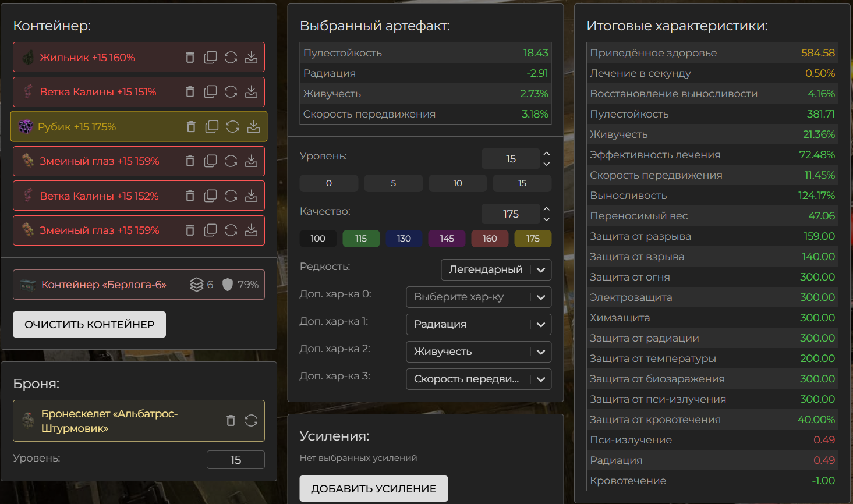853x504 pixels.
Task: Set artifact level preset to 10
Action: point(458,183)
